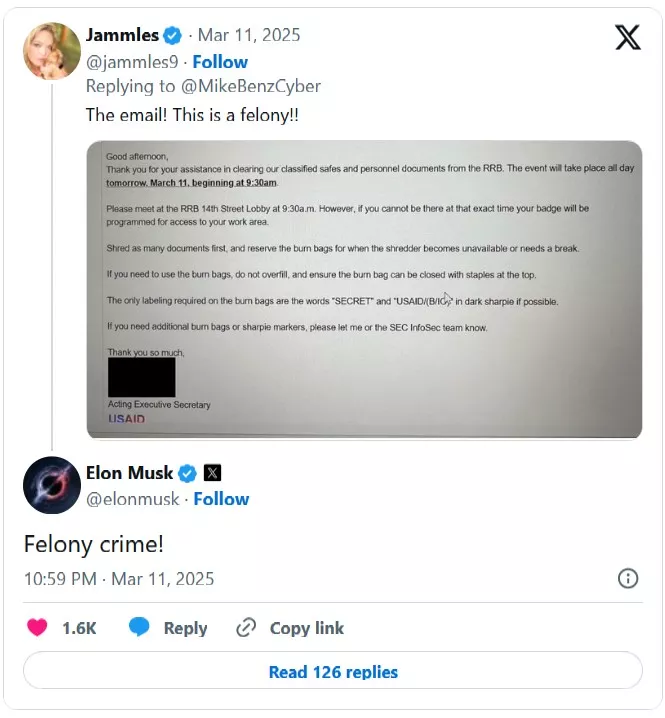Follow the @jammles9 account
Screen dimensions: 665x718
[220, 62]
